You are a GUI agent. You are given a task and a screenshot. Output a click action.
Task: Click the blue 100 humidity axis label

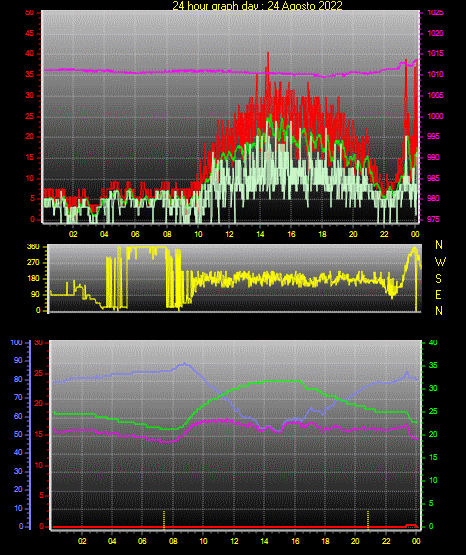pyautogui.click(x=16, y=343)
